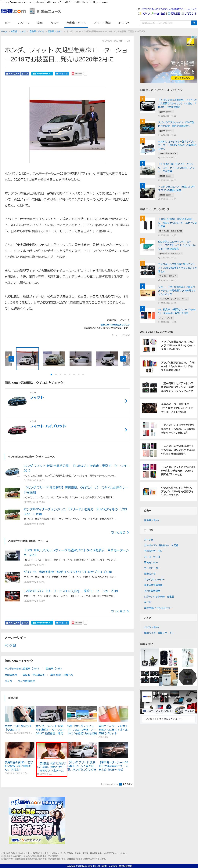Click the top Facebook シェア button
This screenshot has height=868, width=198.
coord(25,73)
